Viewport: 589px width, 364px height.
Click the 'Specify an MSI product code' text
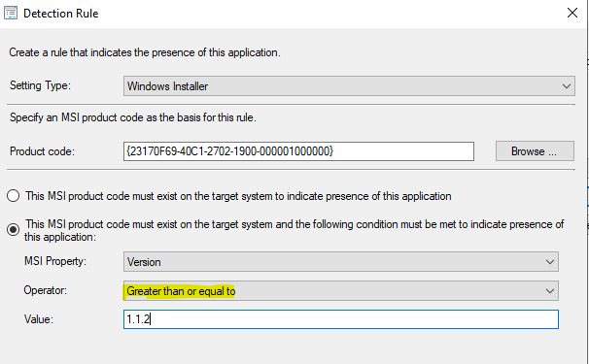[133, 117]
